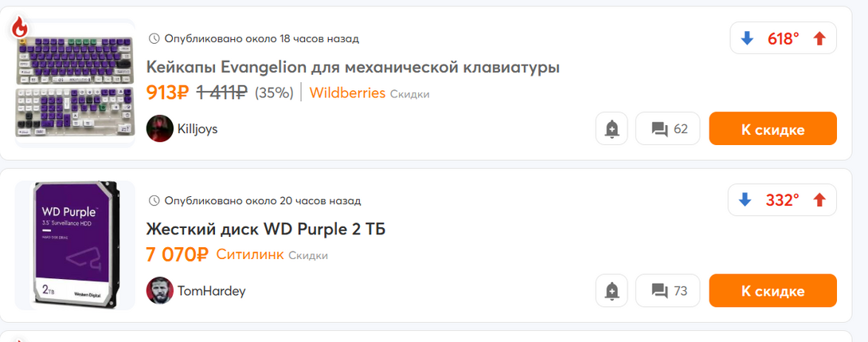Click the Killjoys user avatar
Screen dimensions: 868x342
(159, 128)
